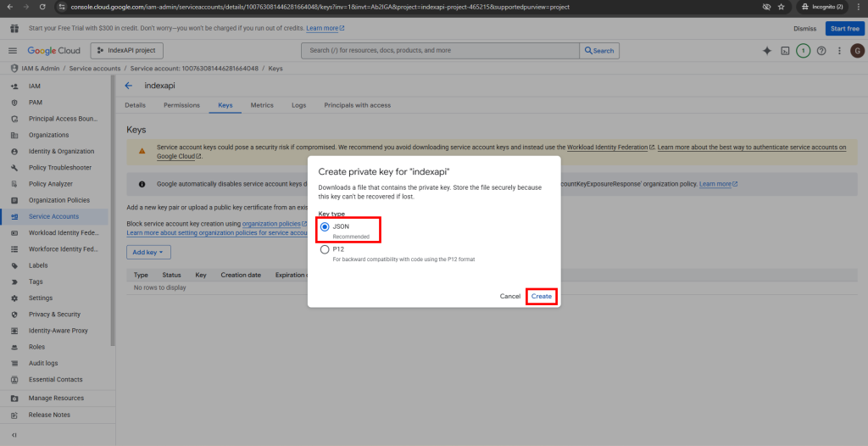Switch to the Permissions tab
The height and width of the screenshot is (446, 868).
pos(181,105)
